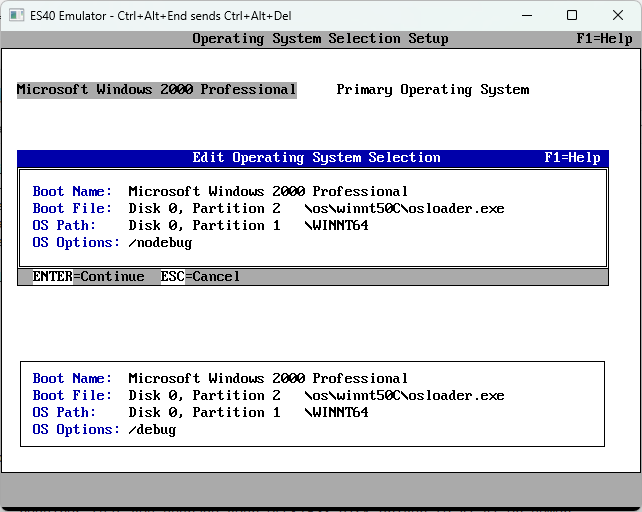
Task: Select Disk 0, Partition 1 in edit dialog
Action: pyautogui.click(x=204, y=226)
